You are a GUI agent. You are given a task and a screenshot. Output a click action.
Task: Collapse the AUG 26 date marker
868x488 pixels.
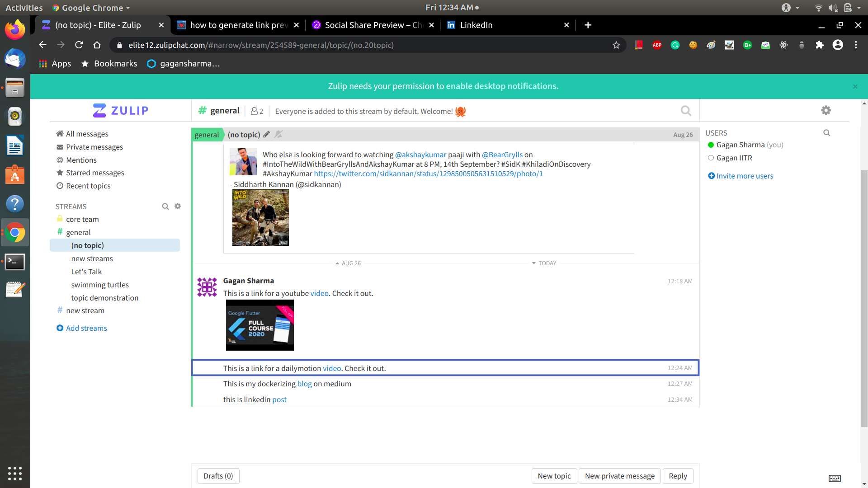(348, 263)
